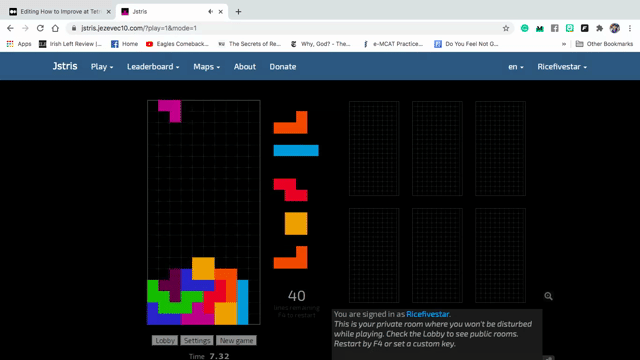Open the Chrome three-dot menu
This screenshot has width=640, height=360.
630,28
